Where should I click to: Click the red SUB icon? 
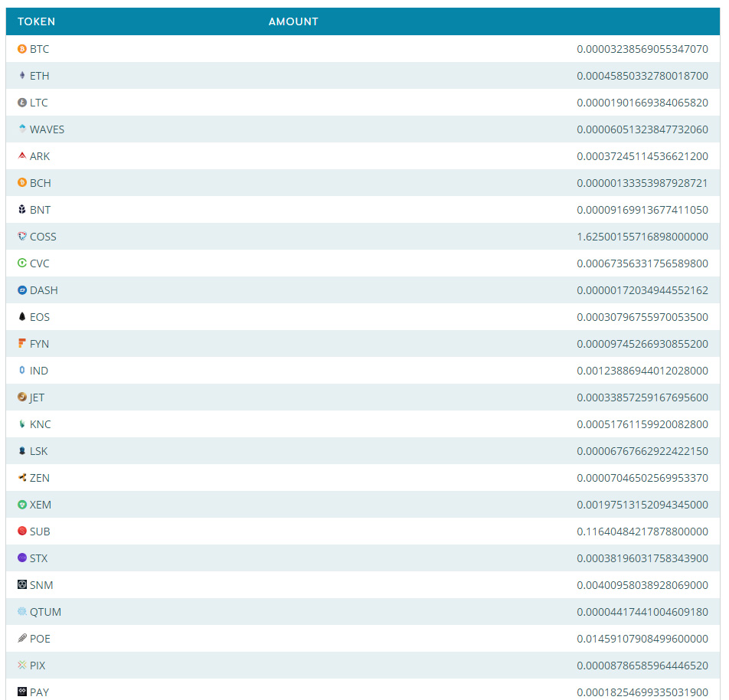pos(22,531)
